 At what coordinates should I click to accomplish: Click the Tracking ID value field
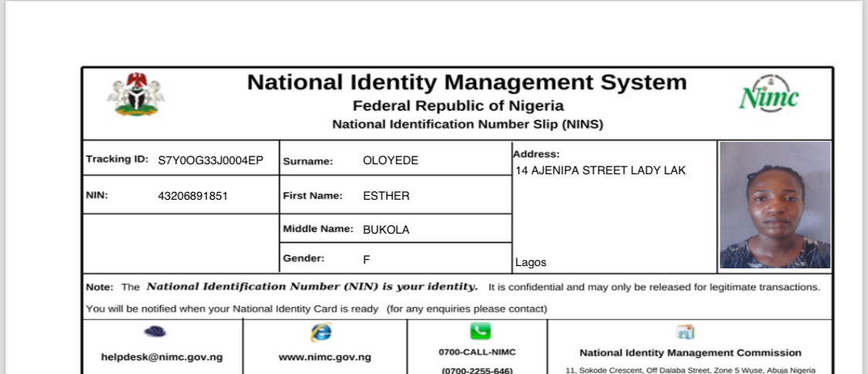[211, 160]
